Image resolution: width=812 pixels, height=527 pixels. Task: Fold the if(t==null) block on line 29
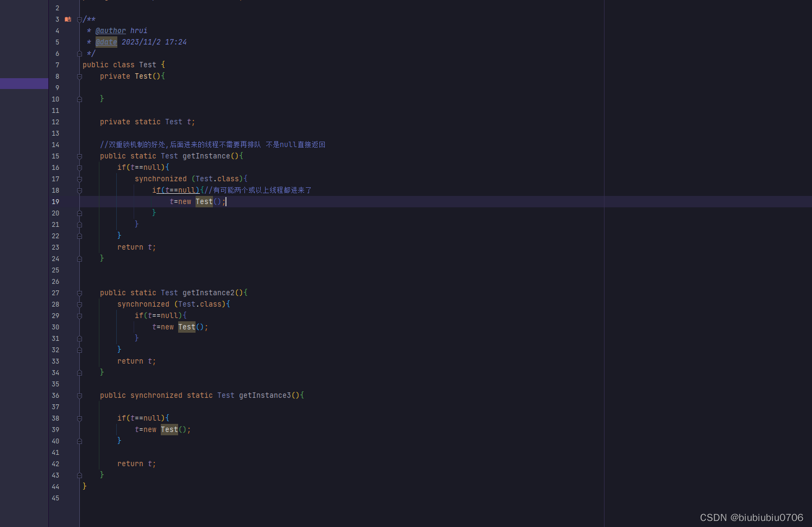click(x=79, y=316)
